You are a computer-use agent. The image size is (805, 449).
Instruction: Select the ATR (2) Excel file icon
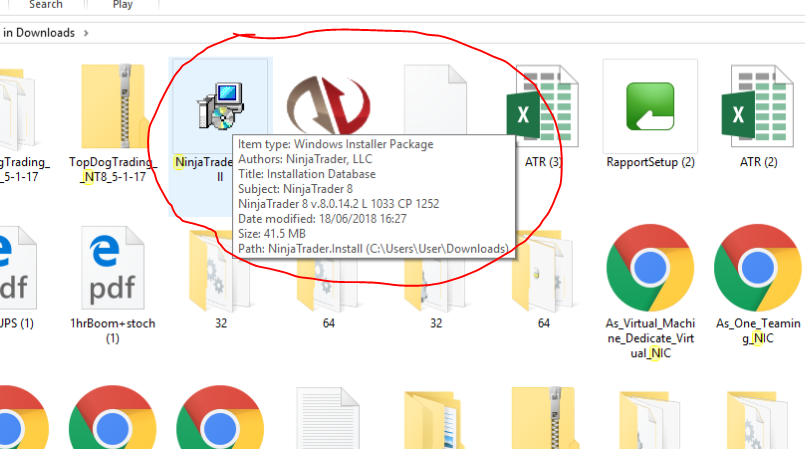click(x=758, y=106)
